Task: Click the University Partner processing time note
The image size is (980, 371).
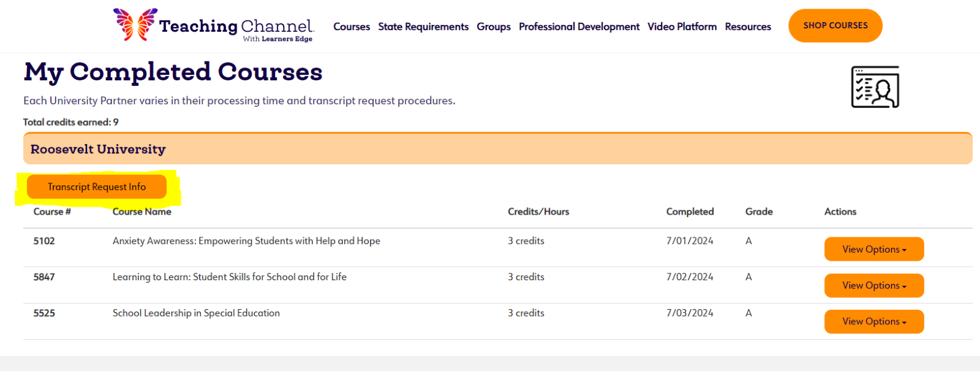Action: [239, 101]
